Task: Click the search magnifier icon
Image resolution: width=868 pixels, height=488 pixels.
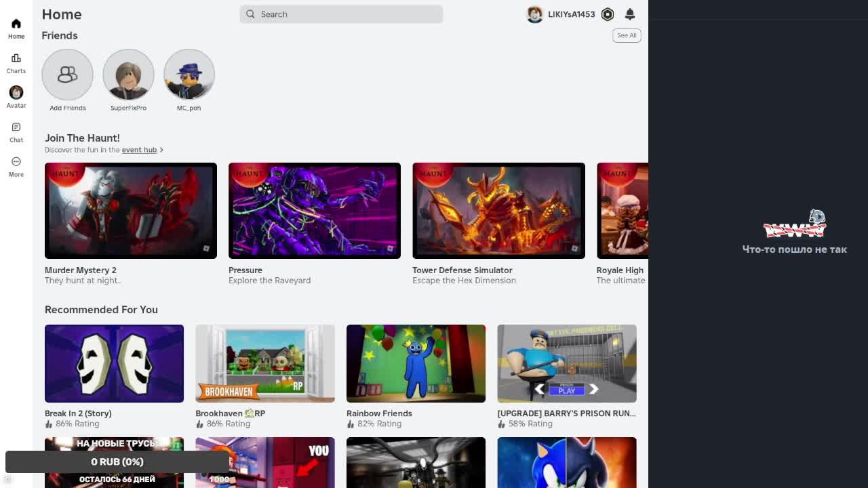Action: tap(250, 14)
